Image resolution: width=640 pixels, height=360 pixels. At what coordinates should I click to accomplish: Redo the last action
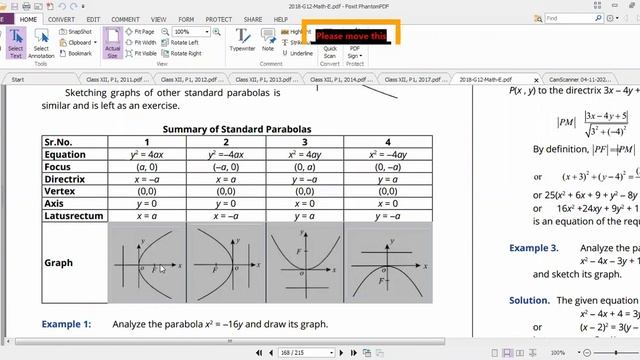coord(73,6)
